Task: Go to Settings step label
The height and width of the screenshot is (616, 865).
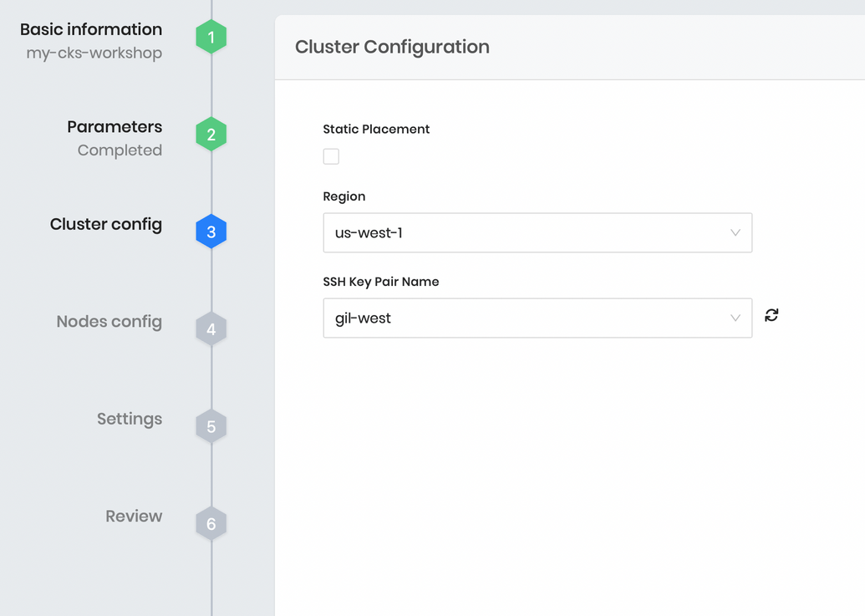Action: [130, 419]
